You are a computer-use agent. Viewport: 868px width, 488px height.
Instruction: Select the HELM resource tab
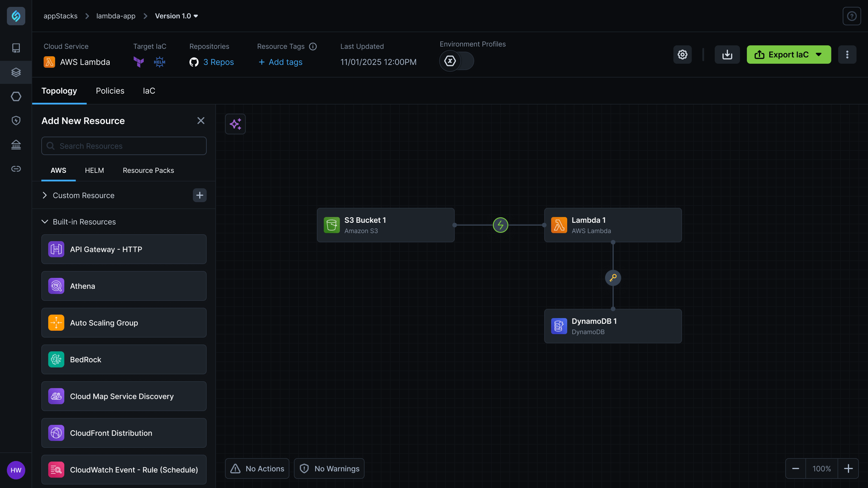click(95, 170)
